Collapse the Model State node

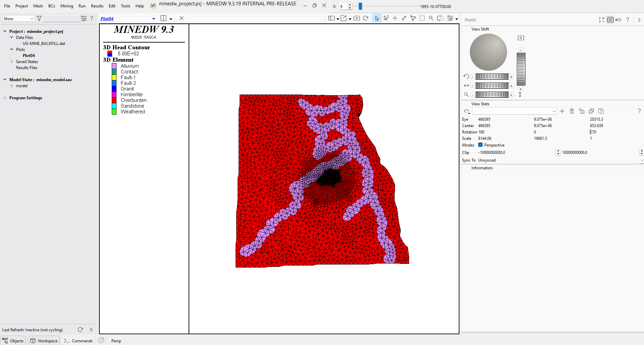coord(5,79)
